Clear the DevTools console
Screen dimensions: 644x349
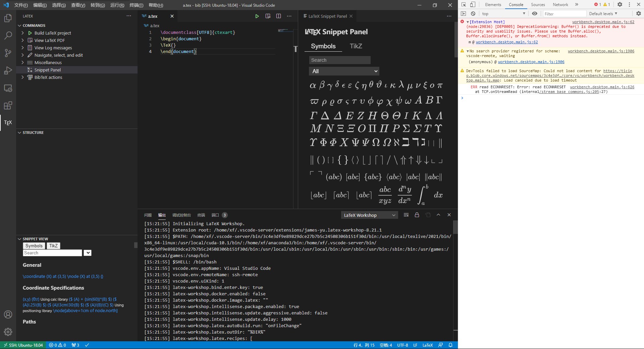point(473,14)
